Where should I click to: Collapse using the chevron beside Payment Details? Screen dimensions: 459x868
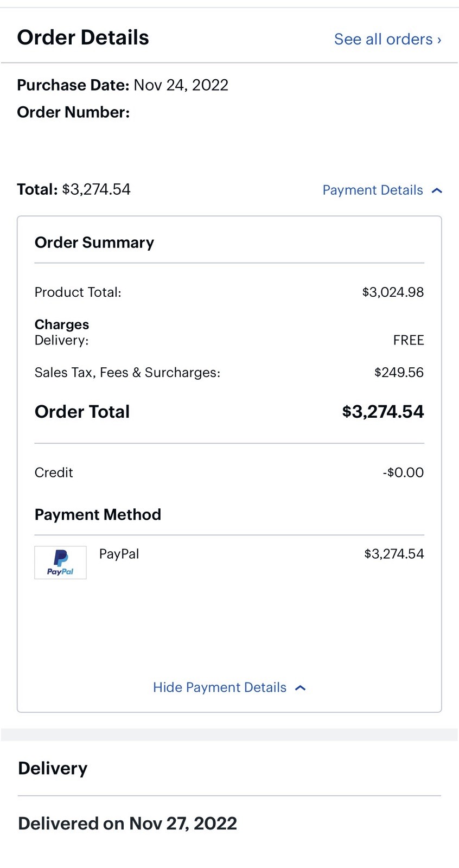coord(437,190)
